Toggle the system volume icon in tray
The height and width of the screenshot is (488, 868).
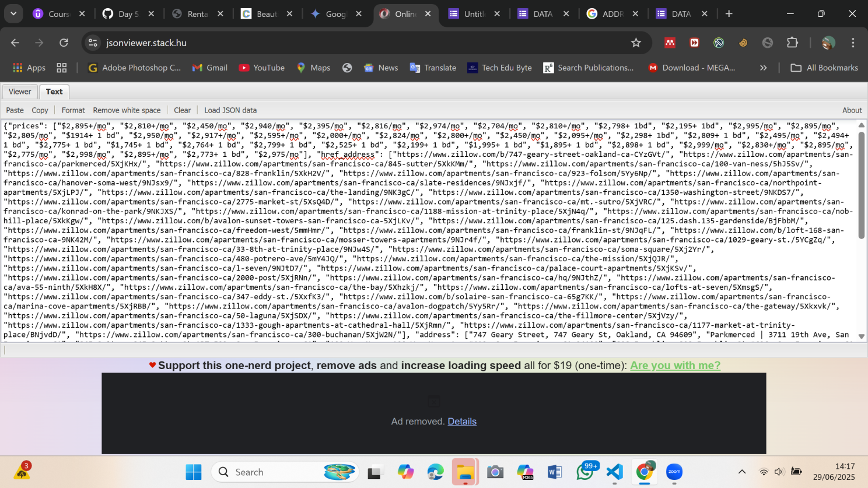pyautogui.click(x=779, y=472)
